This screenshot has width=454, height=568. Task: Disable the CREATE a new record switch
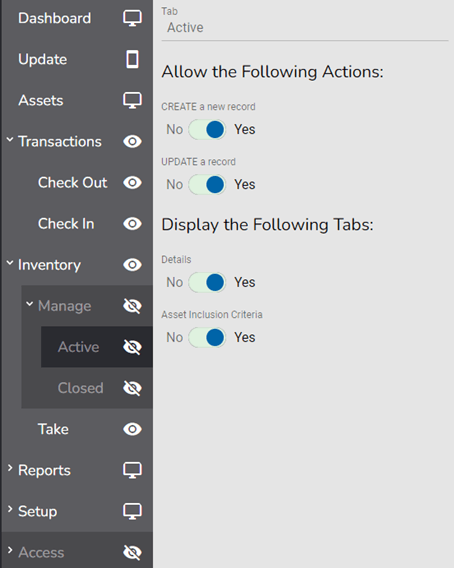click(x=207, y=129)
